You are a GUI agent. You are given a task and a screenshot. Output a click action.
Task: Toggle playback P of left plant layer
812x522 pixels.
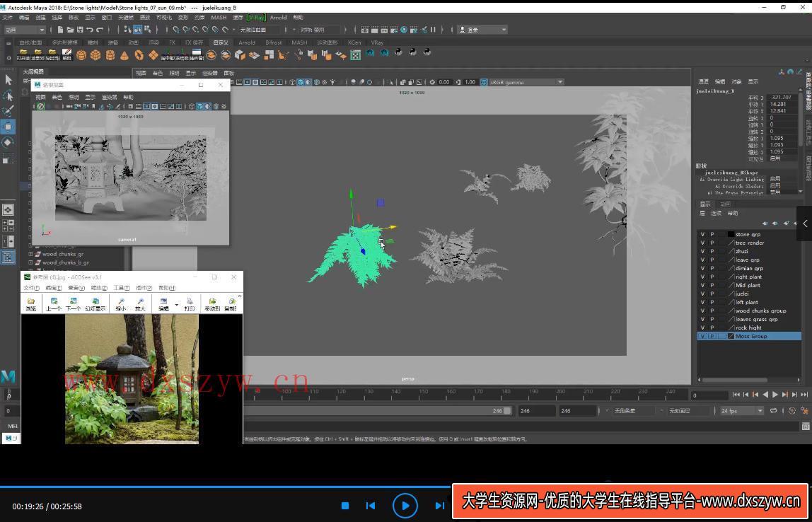712,303
